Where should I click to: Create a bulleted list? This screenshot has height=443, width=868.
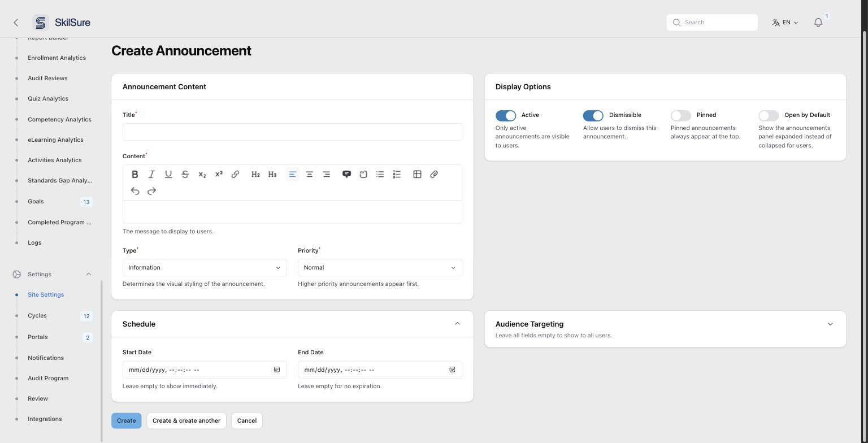coord(380,174)
